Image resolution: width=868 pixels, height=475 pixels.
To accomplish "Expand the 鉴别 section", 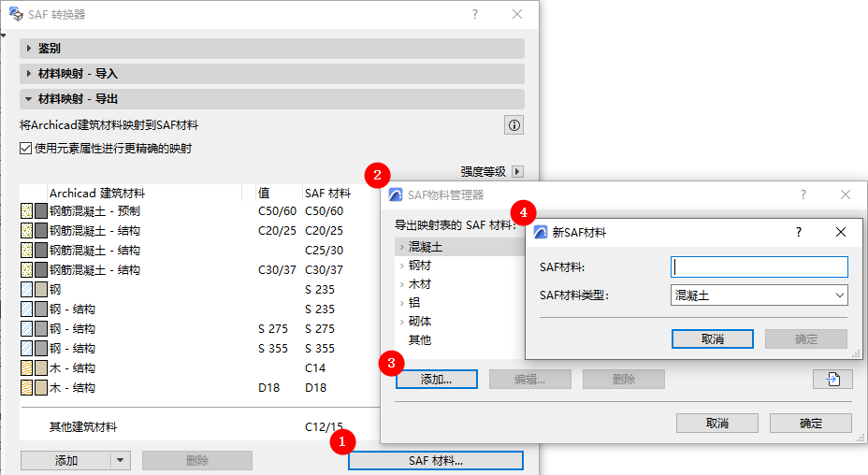I will [x=29, y=49].
